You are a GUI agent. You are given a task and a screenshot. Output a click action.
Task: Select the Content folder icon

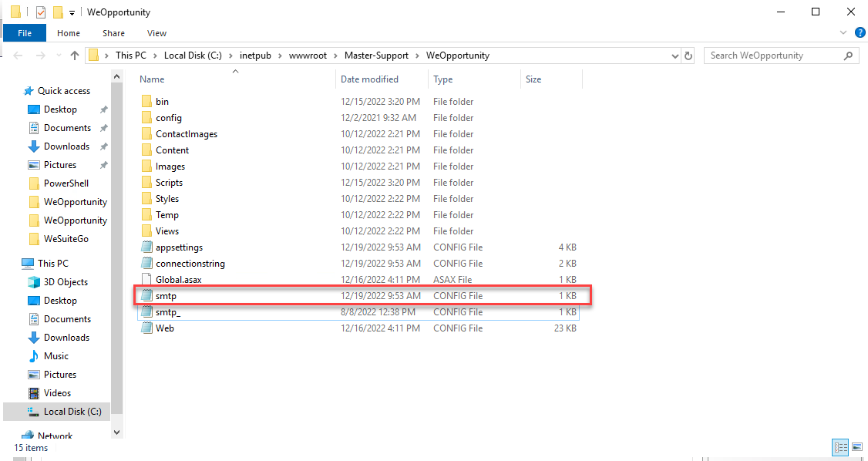tap(146, 150)
